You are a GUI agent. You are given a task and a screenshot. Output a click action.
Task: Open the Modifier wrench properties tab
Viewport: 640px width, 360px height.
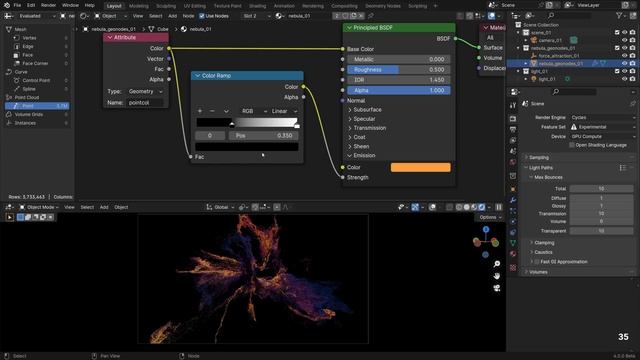[513, 200]
